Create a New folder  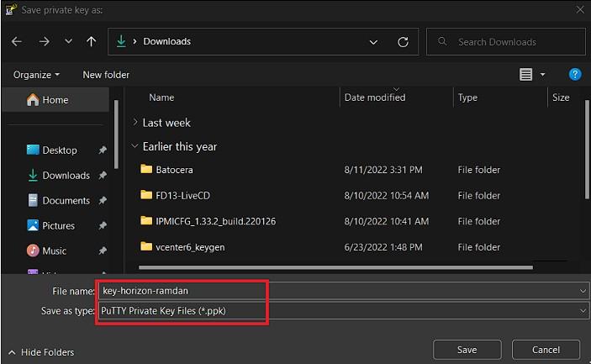(106, 75)
